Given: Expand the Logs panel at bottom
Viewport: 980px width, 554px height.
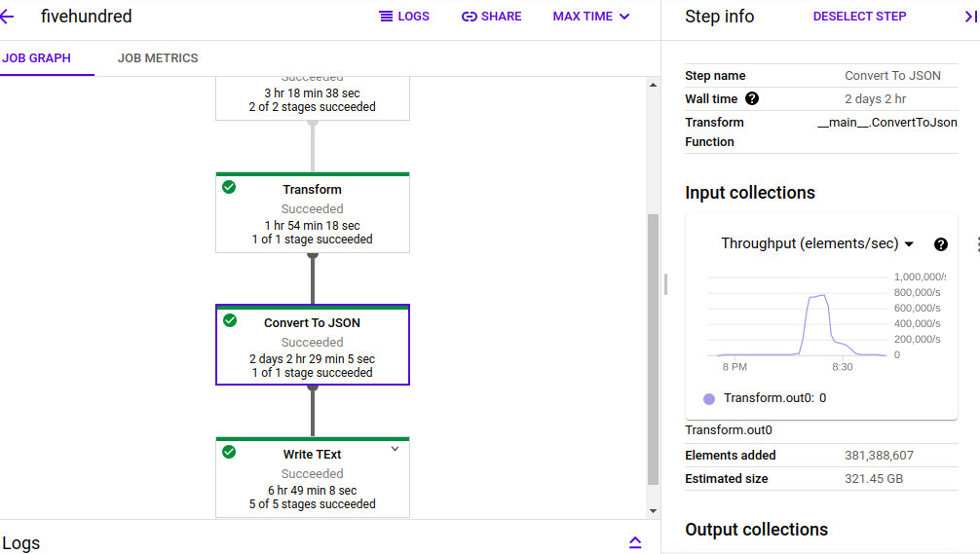Looking at the screenshot, I should [x=635, y=542].
